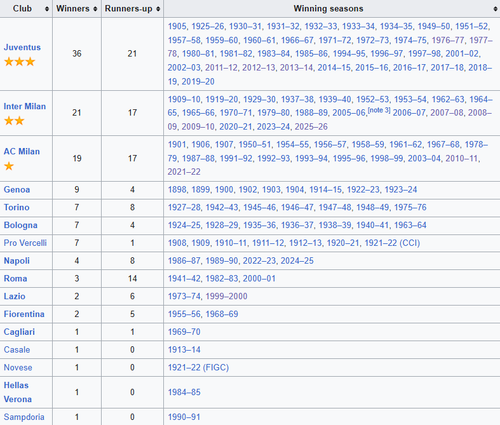Click Juventus winners count 36
Viewport: 500px width, 425px height.
coord(77,54)
